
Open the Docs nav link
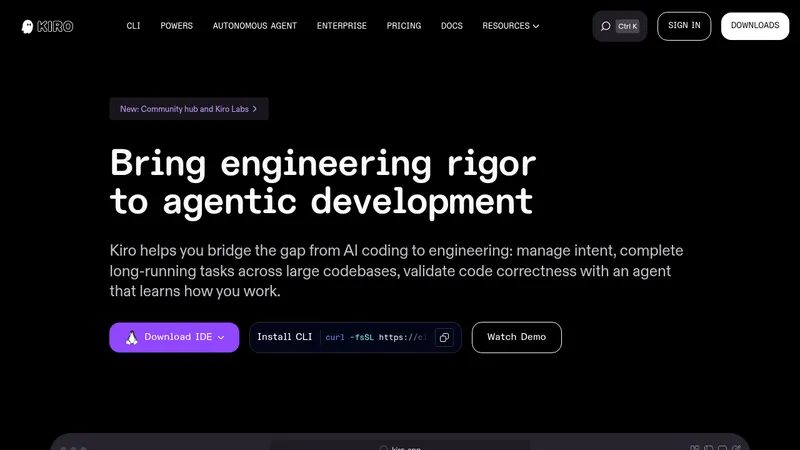point(452,26)
